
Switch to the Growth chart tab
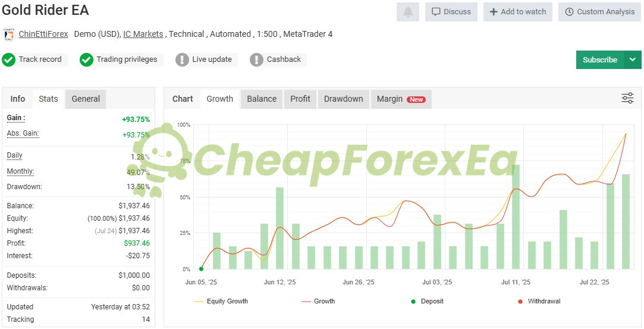click(x=220, y=99)
